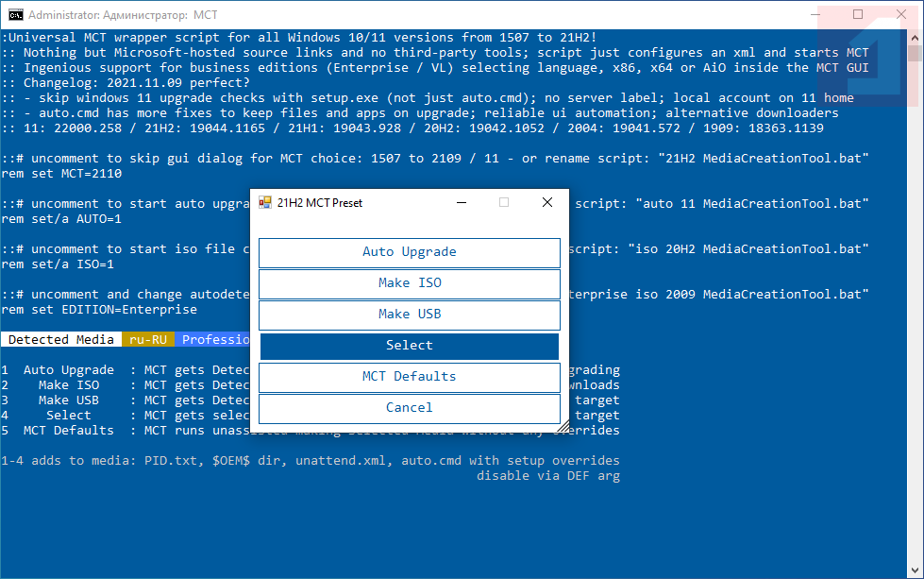The width and height of the screenshot is (924, 579).
Task: Click the Make ISO button
Action: click(409, 283)
